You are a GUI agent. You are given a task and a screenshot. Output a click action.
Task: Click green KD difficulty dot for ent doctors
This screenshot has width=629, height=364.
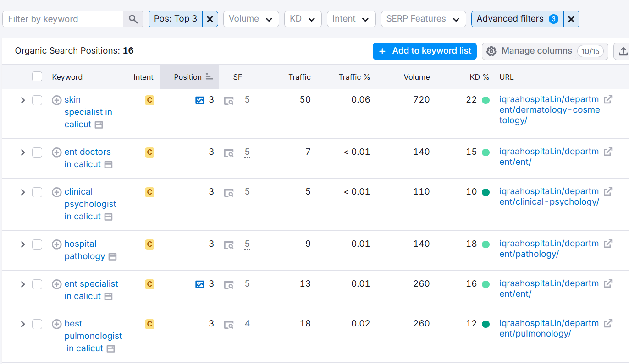(x=486, y=152)
